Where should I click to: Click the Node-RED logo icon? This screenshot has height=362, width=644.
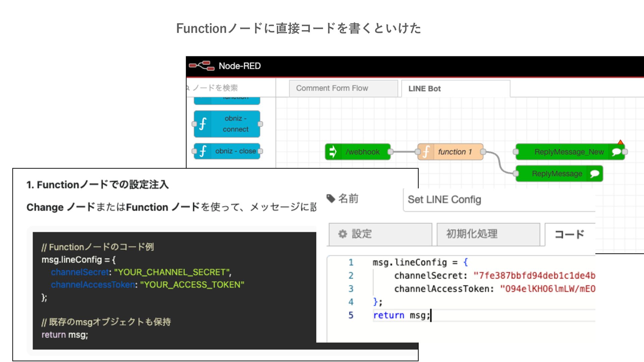coord(202,66)
